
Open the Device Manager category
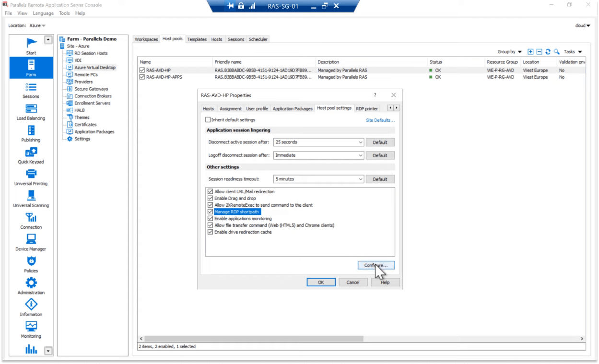click(31, 242)
